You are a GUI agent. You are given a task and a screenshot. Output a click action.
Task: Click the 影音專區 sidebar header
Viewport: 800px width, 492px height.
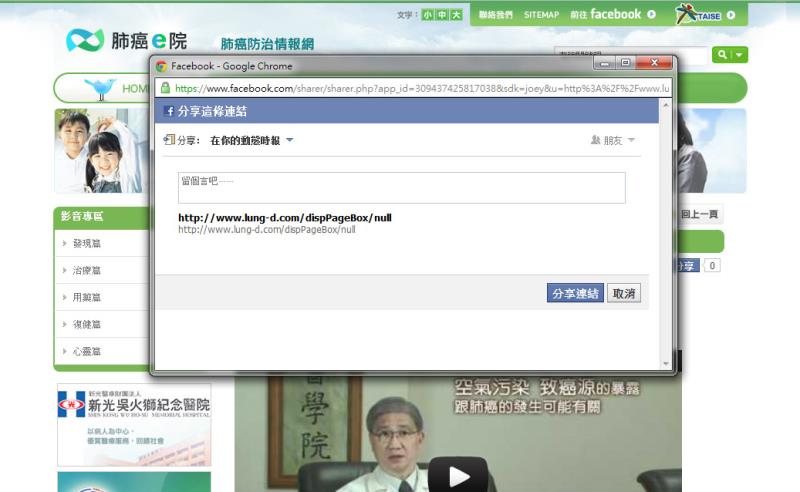(x=102, y=217)
